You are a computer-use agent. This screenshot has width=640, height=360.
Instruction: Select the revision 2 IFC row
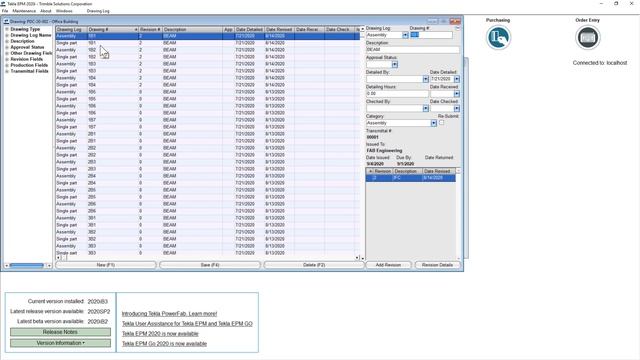[x=411, y=178]
